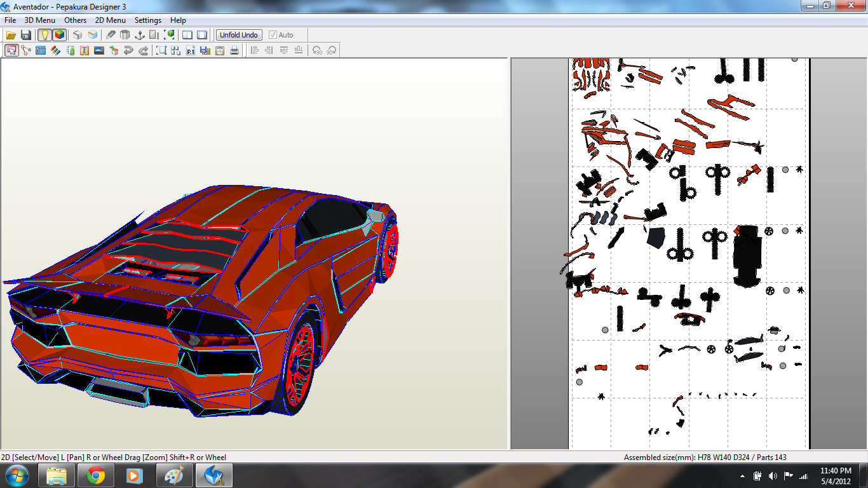The image size is (868, 488).
Task: Click the box with green arrow icon
Action: coord(114,50)
